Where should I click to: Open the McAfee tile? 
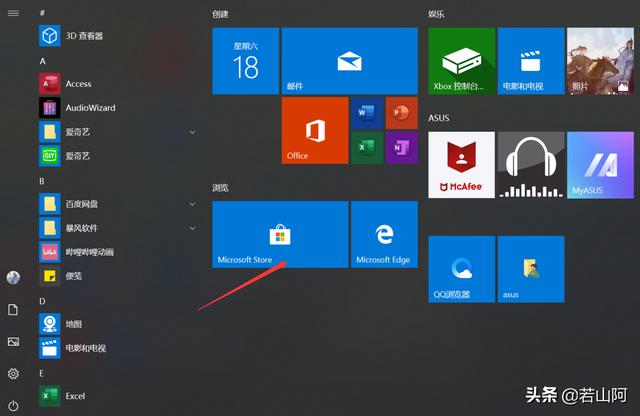[x=461, y=165]
